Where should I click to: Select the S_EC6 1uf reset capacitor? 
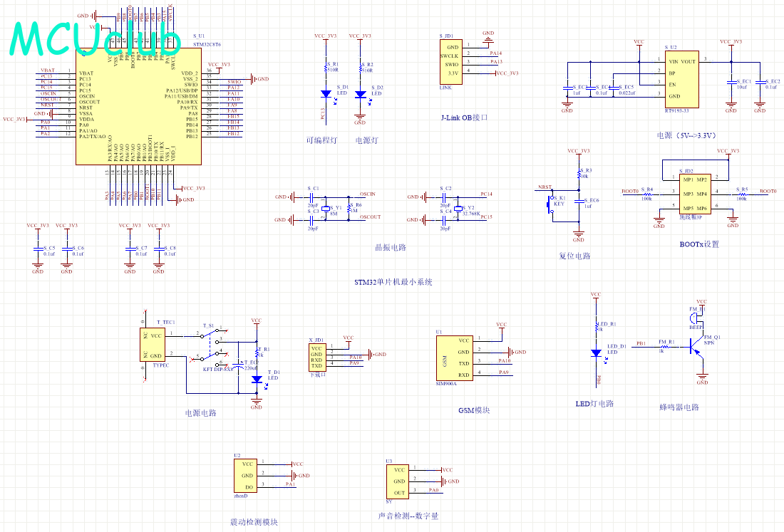tap(579, 202)
